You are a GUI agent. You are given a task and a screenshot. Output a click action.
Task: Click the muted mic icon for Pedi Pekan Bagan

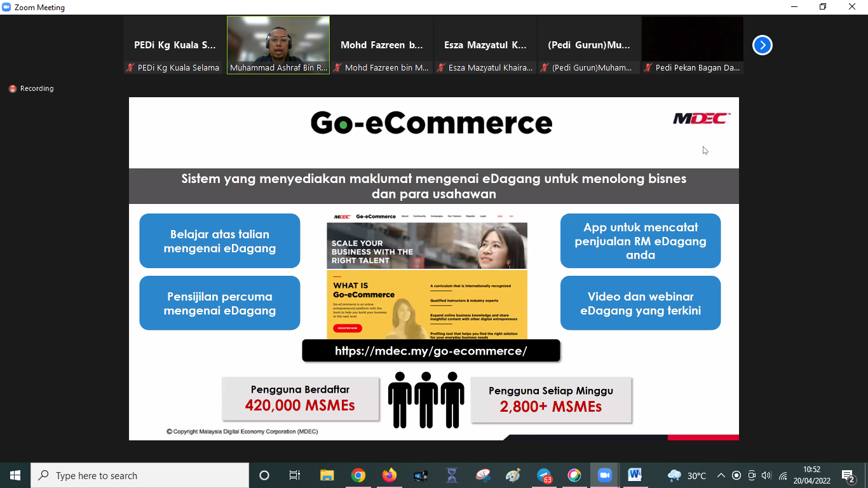649,67
